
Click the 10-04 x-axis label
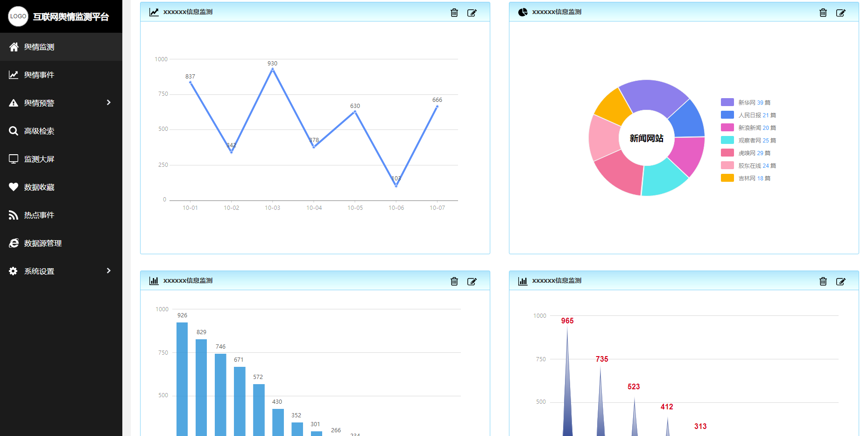314,208
